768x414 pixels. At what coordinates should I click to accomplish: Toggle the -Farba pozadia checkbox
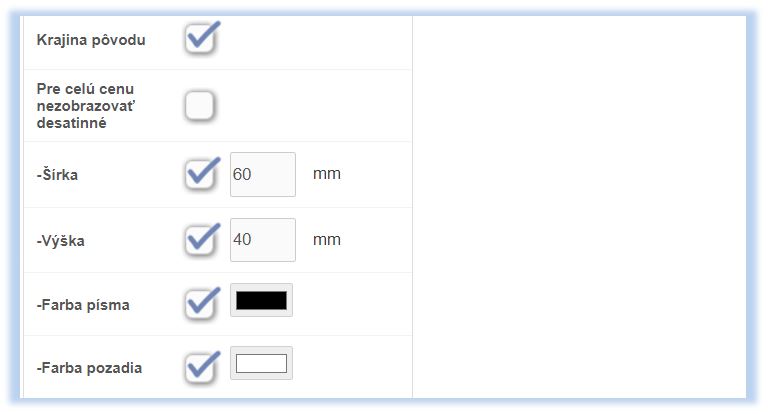tap(200, 367)
